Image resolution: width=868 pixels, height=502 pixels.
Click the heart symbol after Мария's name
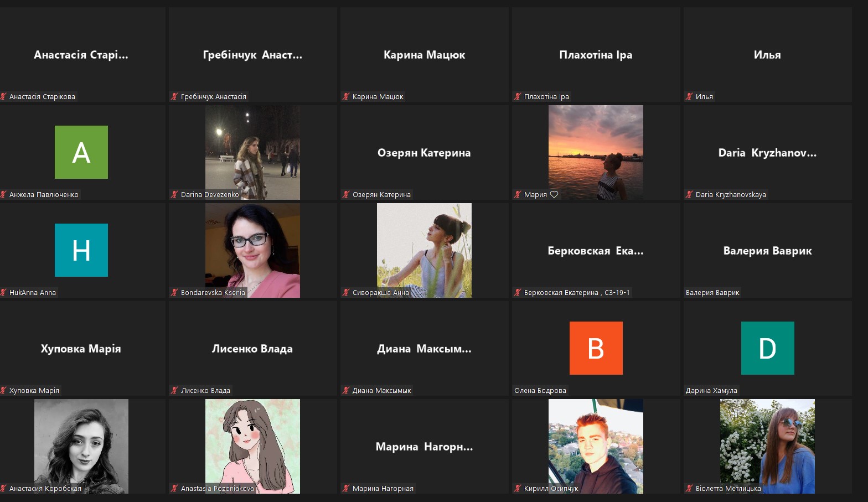(x=554, y=194)
